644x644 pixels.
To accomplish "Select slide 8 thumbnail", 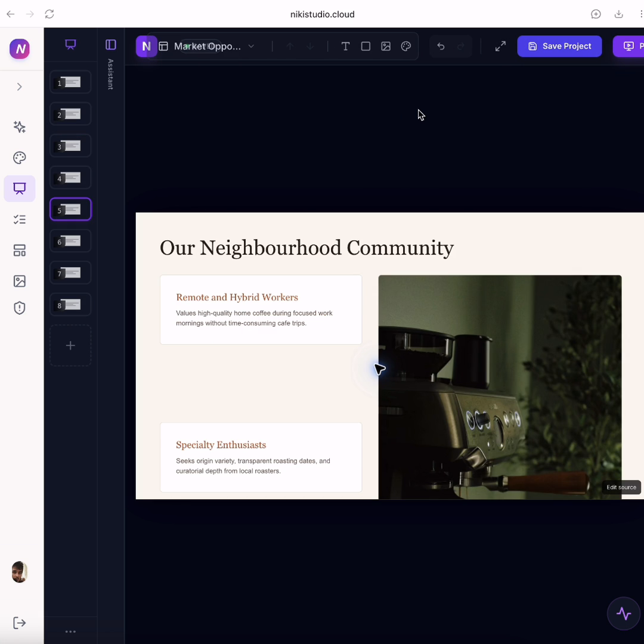I will 70,305.
